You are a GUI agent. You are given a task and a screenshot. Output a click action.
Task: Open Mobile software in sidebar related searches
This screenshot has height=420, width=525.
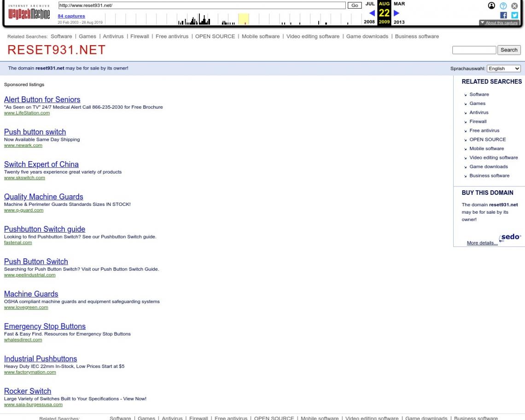[x=487, y=149]
